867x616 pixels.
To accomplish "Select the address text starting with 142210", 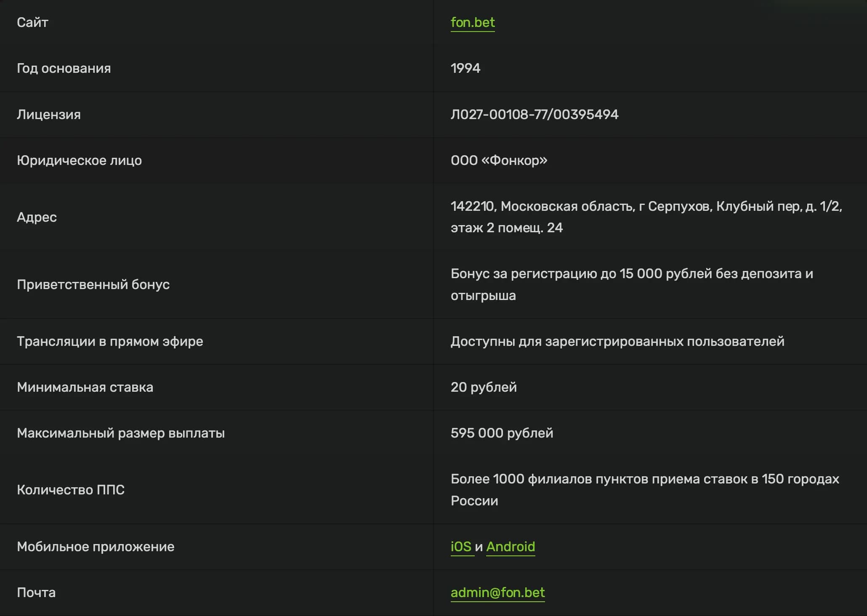I will [646, 217].
